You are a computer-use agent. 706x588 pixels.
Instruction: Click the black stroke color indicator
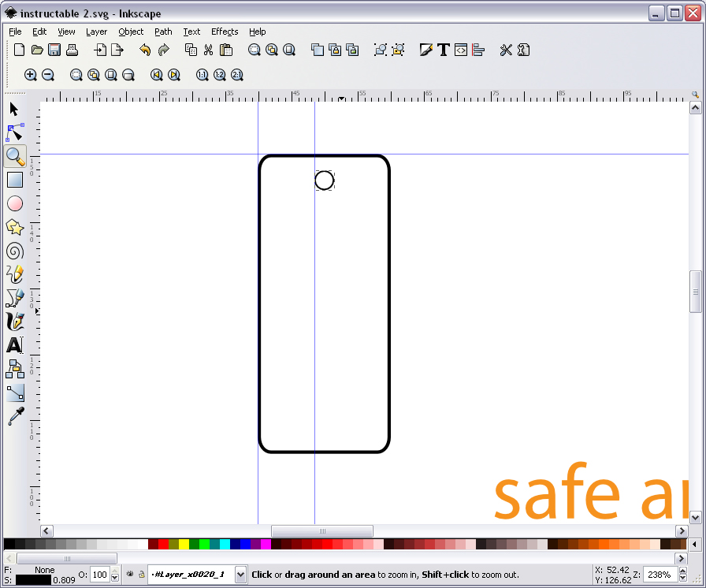(x=33, y=580)
